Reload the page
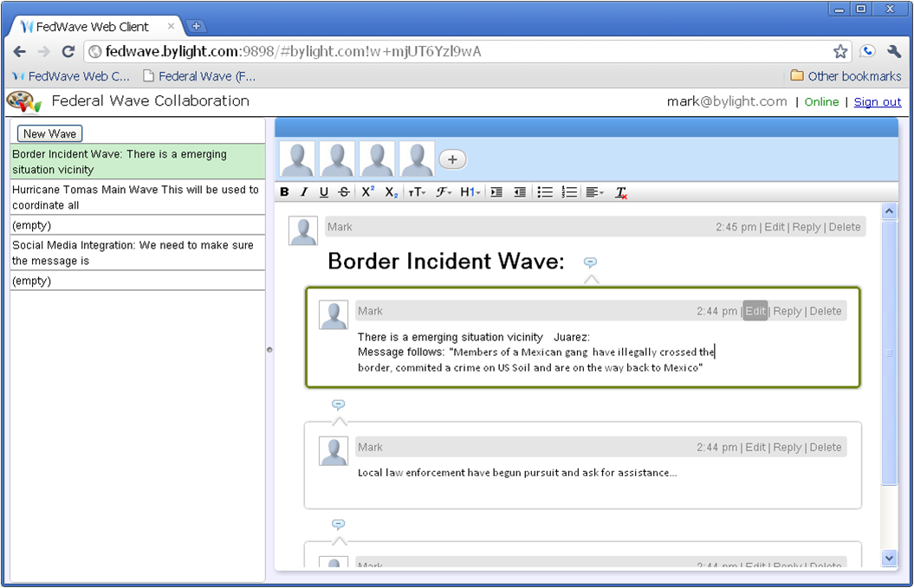Screen dimensions: 914x588 pos(68,51)
